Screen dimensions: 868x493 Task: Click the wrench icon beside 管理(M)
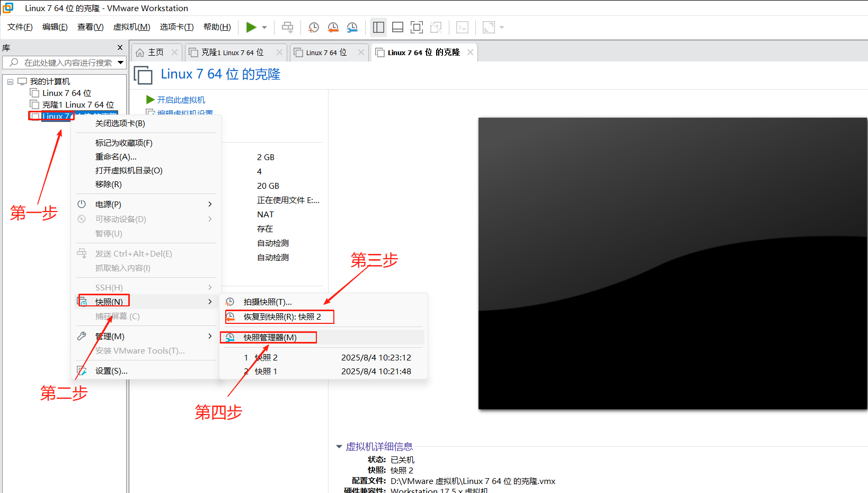pyautogui.click(x=82, y=336)
